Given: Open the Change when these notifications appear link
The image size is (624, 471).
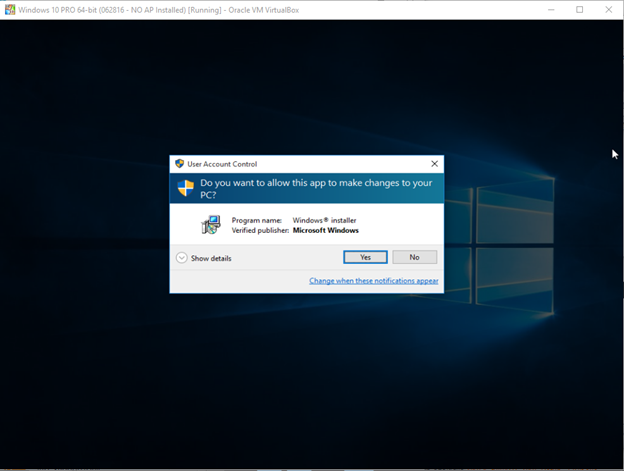Looking at the screenshot, I should click(373, 281).
